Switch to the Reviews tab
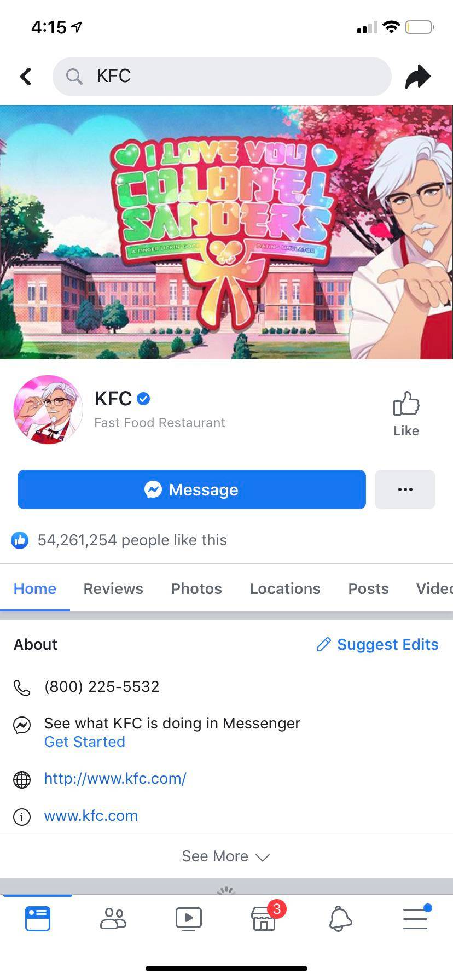The image size is (453, 980). point(113,588)
